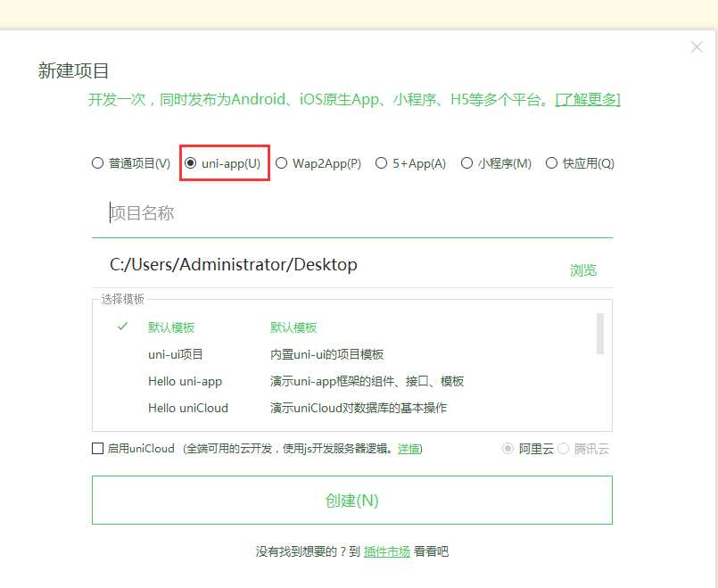
Task: Open the [了解更多] link
Action: (x=588, y=99)
